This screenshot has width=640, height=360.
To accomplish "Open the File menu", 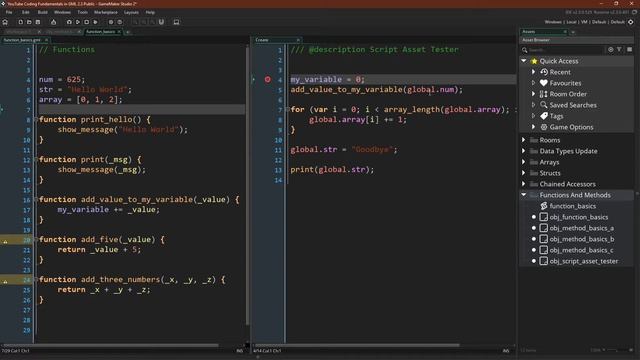I will [9, 12].
